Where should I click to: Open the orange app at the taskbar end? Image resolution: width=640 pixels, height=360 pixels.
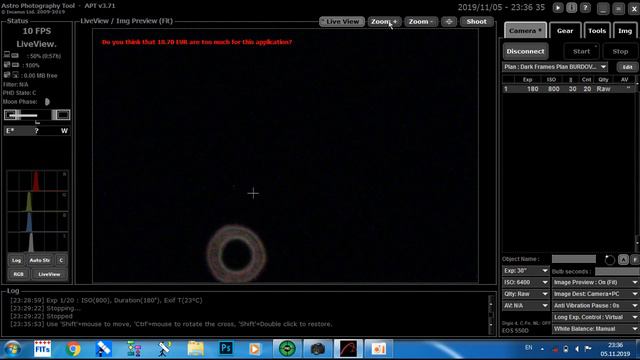[x=378, y=349]
